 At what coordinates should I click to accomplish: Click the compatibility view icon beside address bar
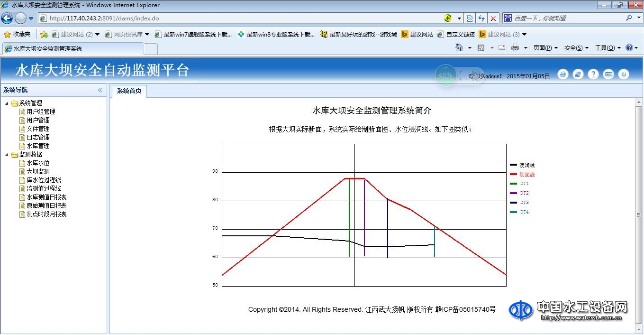click(470, 19)
